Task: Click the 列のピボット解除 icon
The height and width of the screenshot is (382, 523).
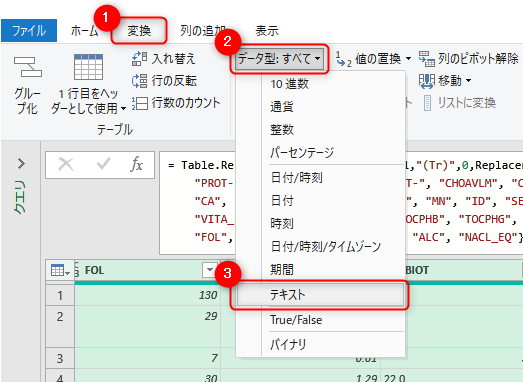Action: 427,59
